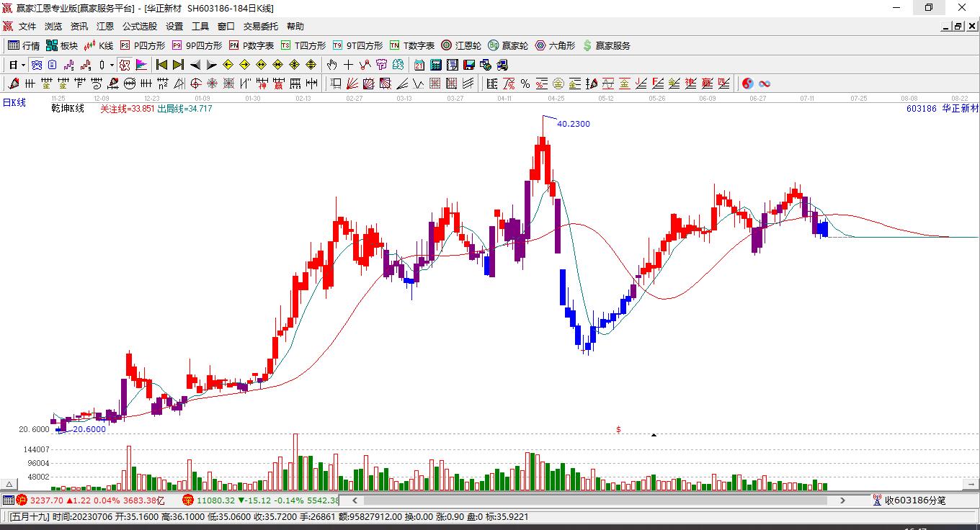Viewport: 980px width, 530px height.
Task: Click horizontal scrollbar right arrow
Action: tap(842, 500)
